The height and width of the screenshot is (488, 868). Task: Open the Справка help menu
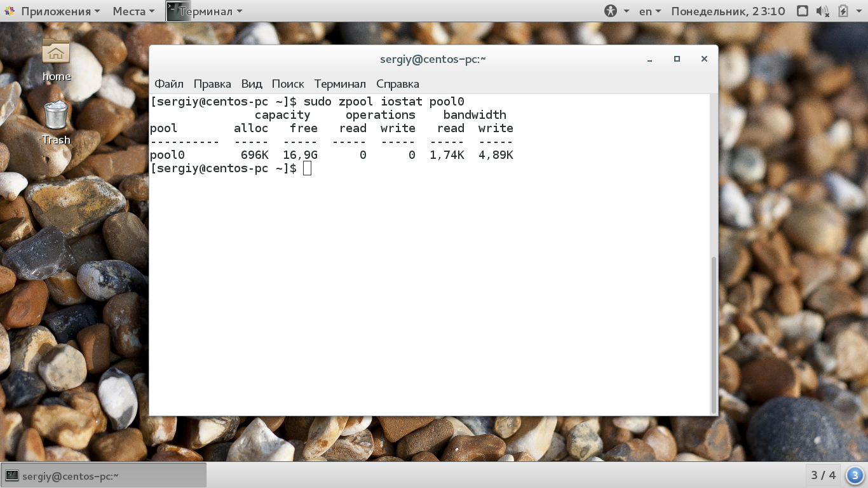coord(398,84)
